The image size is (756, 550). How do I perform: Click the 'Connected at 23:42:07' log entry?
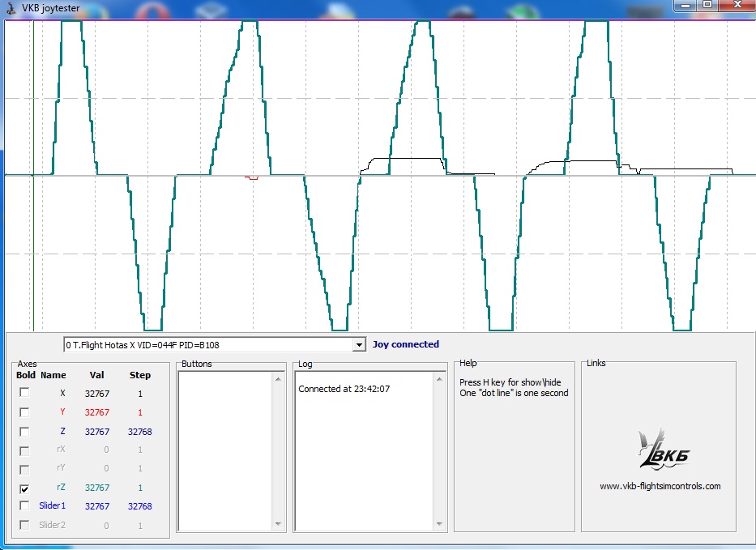coord(344,389)
